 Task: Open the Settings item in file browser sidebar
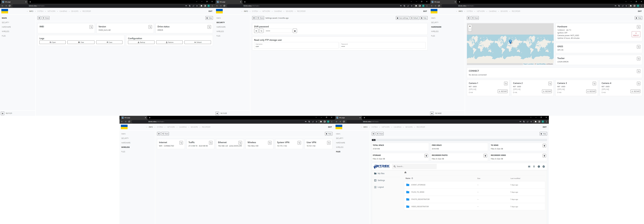coord(381,180)
